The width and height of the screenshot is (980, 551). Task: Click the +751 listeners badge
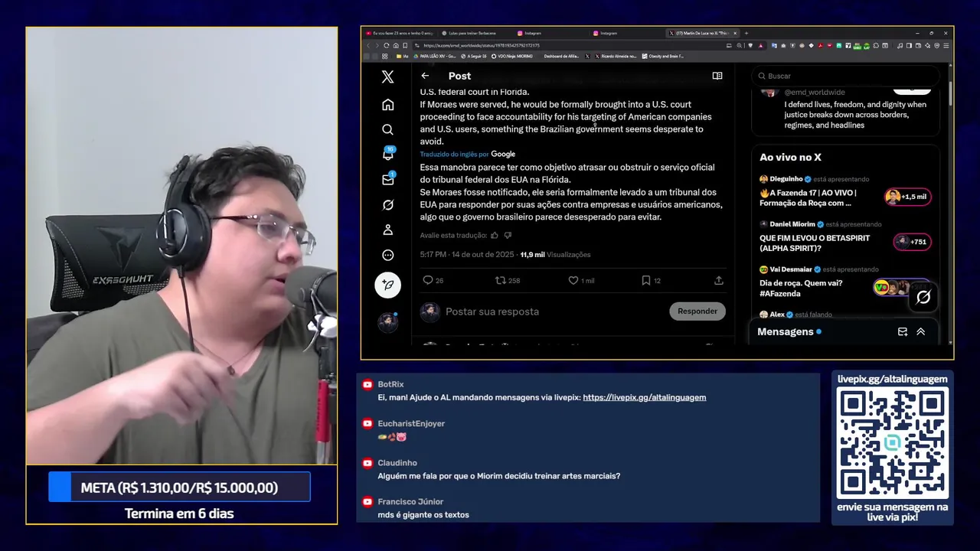point(912,242)
